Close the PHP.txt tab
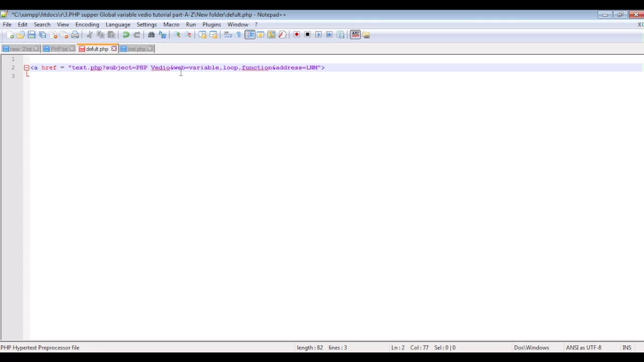The image size is (644, 362). coord(72,49)
